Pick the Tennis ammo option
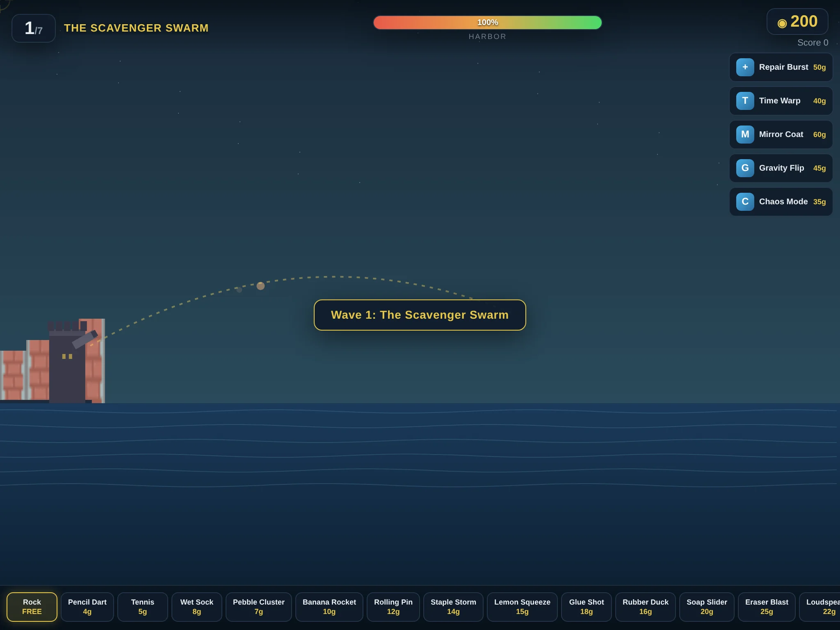This screenshot has height=630, width=840. click(143, 607)
